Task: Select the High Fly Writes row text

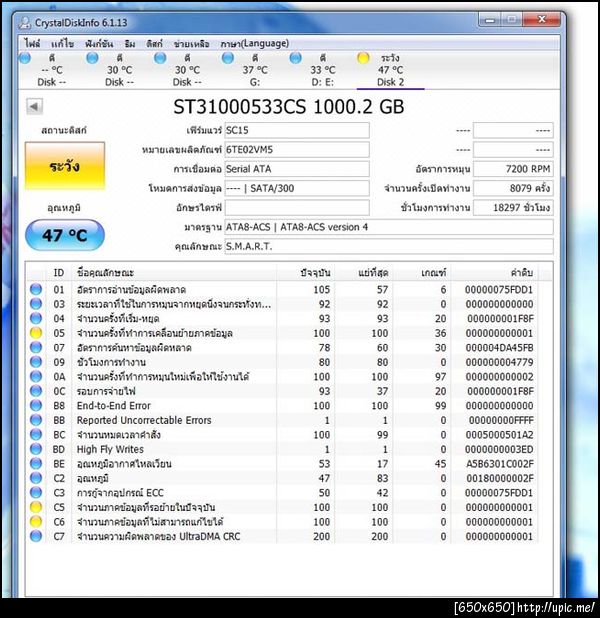Action: coord(110,449)
